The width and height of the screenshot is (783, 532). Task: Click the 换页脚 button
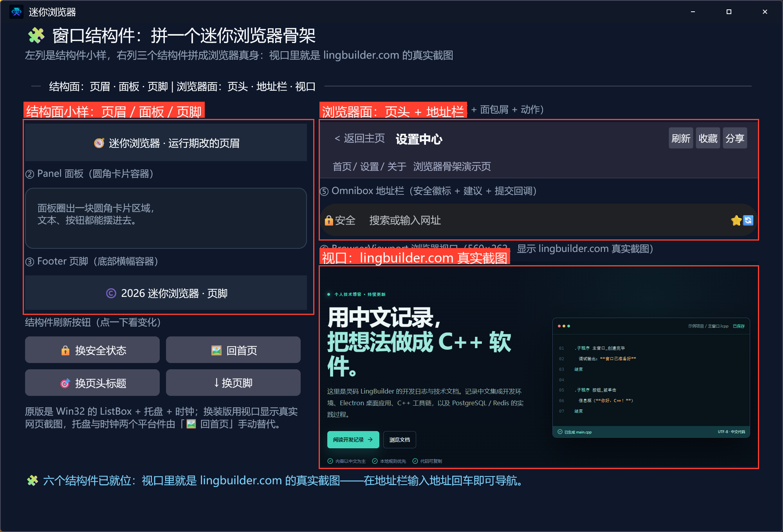coord(233,383)
